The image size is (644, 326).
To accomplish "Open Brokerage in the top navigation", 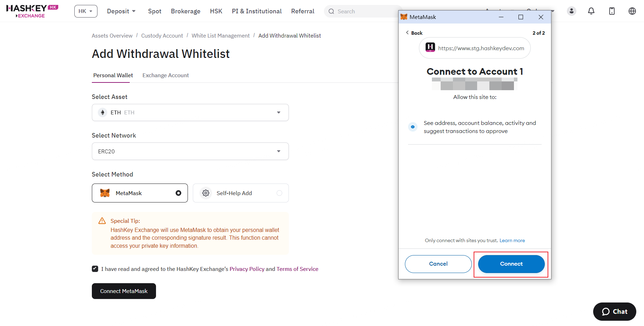I will point(185,11).
